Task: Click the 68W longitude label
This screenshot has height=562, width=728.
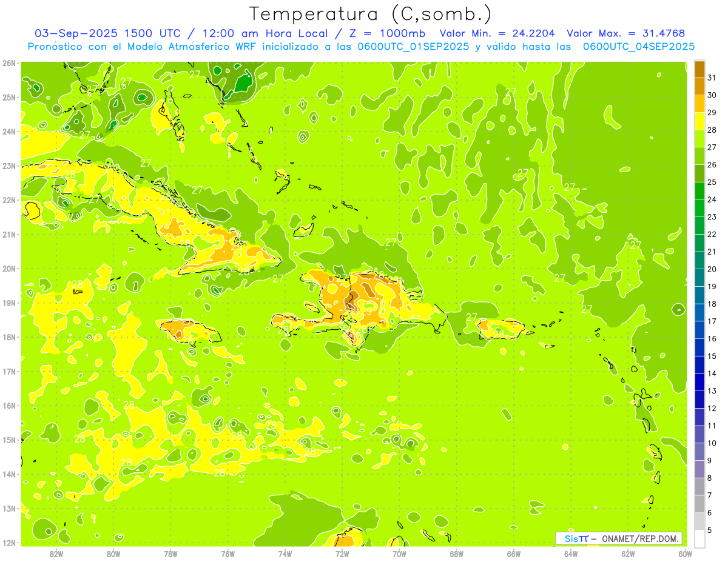Action: [x=457, y=554]
